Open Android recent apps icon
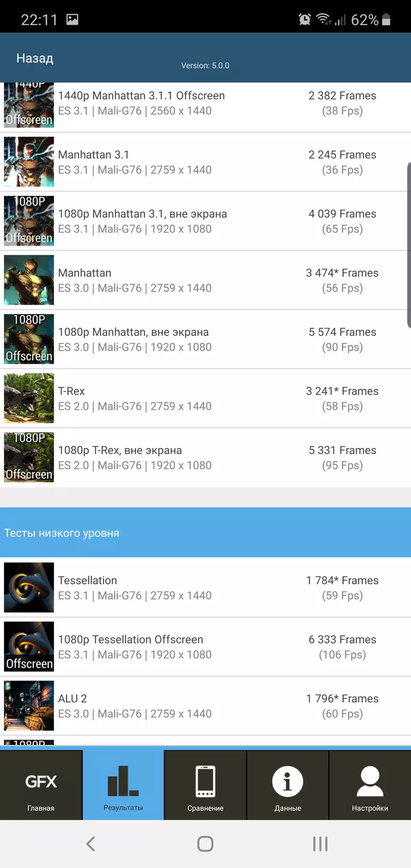The height and width of the screenshot is (868, 411). point(320,844)
